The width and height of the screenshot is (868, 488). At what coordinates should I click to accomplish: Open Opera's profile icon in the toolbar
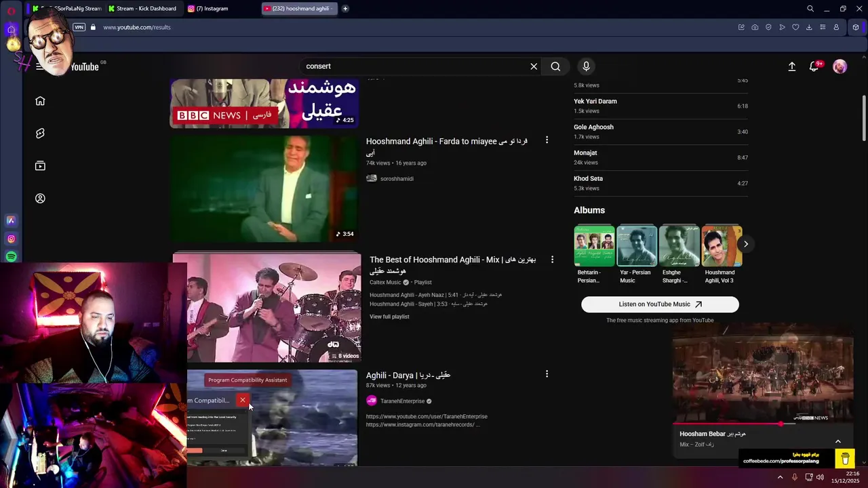(x=836, y=27)
